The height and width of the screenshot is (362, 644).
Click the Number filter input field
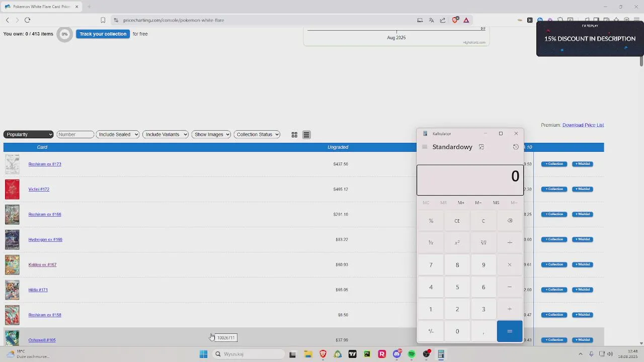pyautogui.click(x=75, y=134)
